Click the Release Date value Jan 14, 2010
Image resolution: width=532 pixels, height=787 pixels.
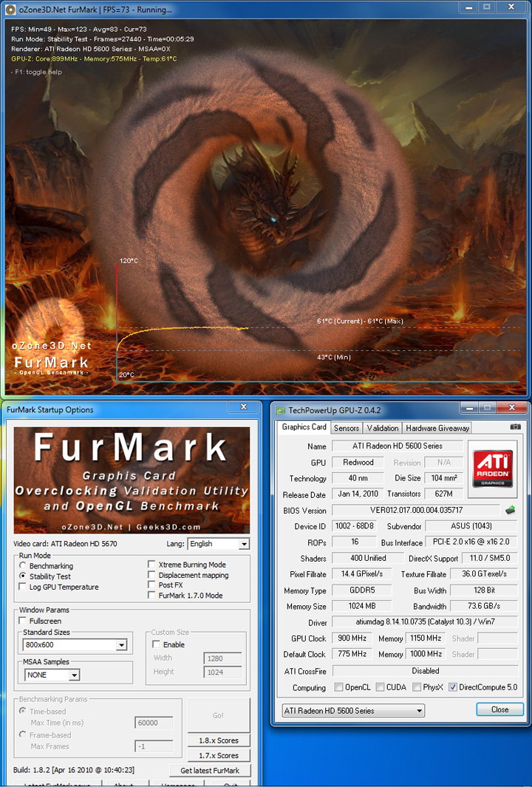[x=358, y=494]
